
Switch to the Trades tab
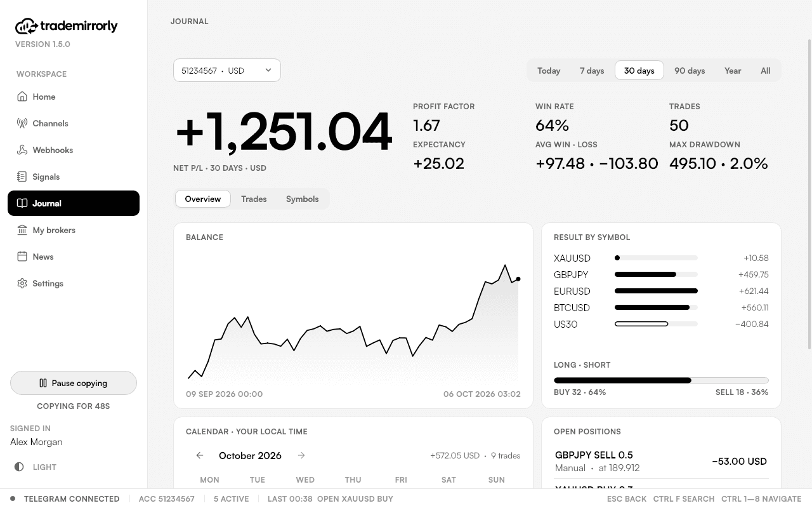(x=254, y=199)
